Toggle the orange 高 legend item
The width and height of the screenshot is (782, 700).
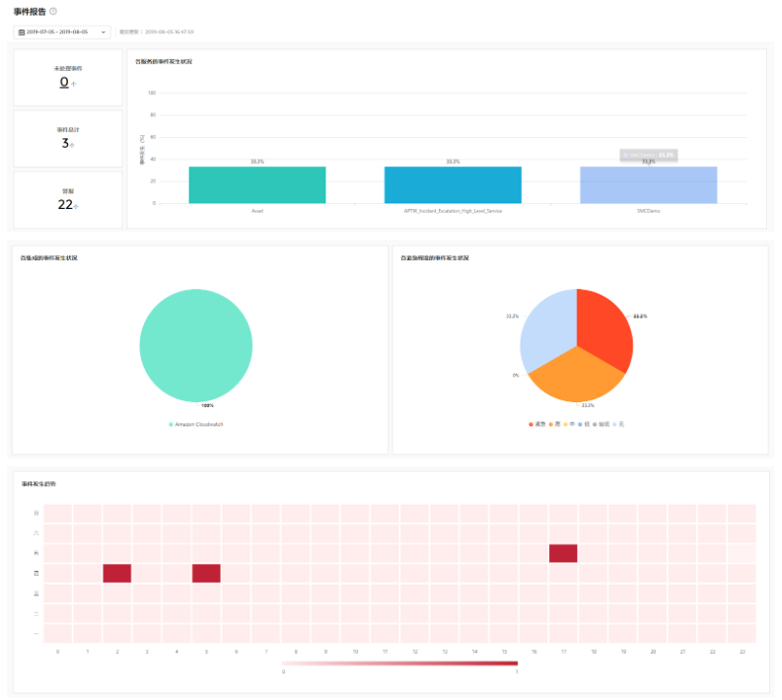click(554, 424)
